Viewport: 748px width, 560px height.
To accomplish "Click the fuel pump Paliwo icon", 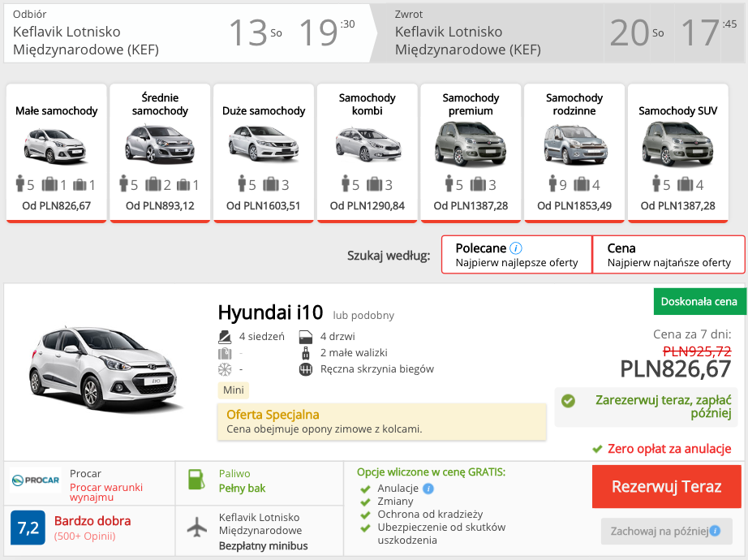I will tap(196, 480).
